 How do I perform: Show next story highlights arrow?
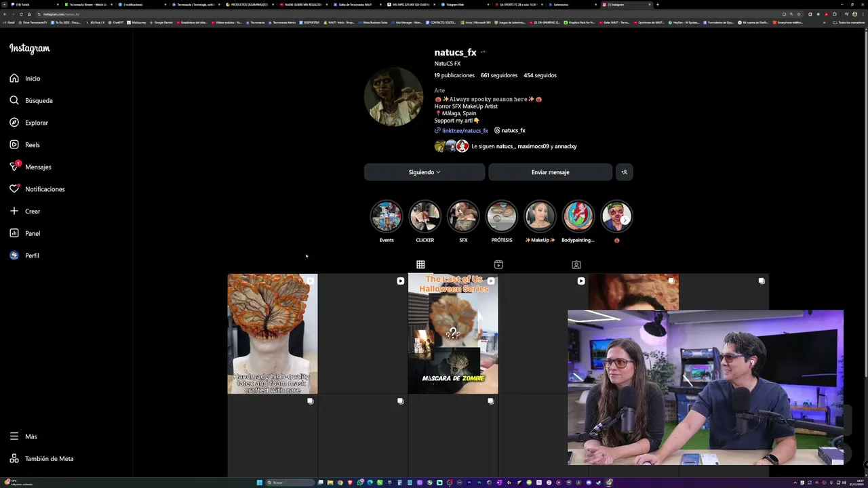point(625,220)
